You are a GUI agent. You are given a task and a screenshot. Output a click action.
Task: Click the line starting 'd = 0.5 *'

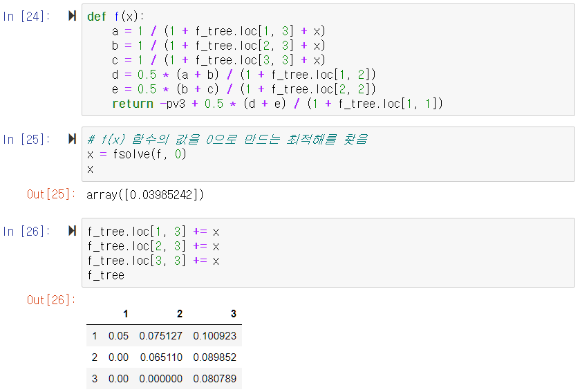[244, 75]
